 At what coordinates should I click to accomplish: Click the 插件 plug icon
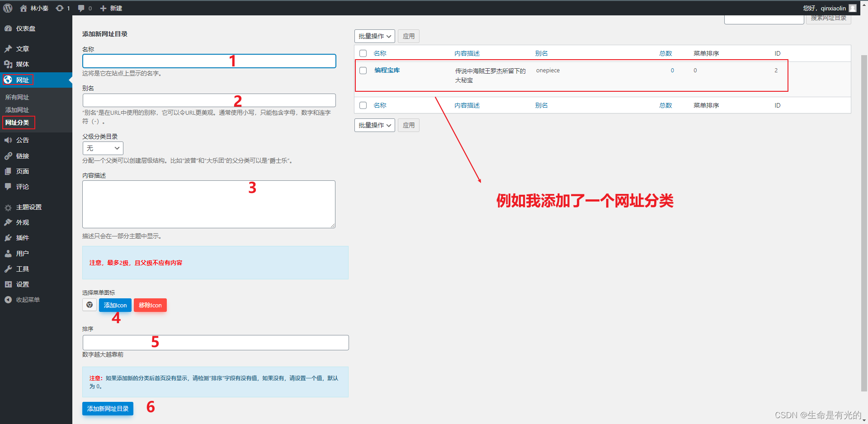click(x=8, y=238)
